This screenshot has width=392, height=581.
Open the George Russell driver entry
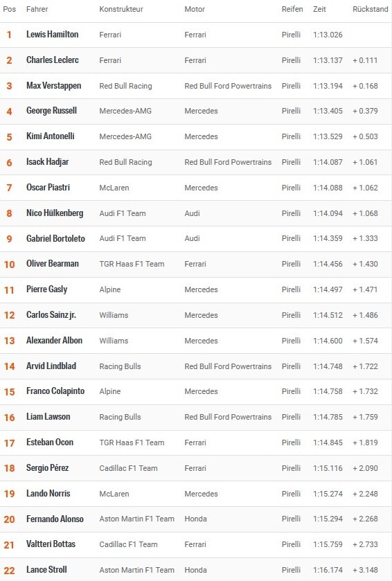point(51,111)
